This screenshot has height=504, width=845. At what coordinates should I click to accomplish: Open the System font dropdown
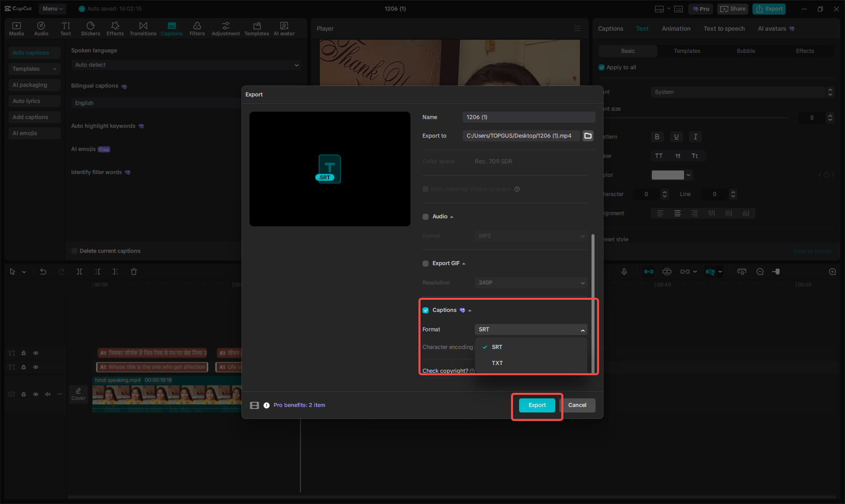(738, 92)
